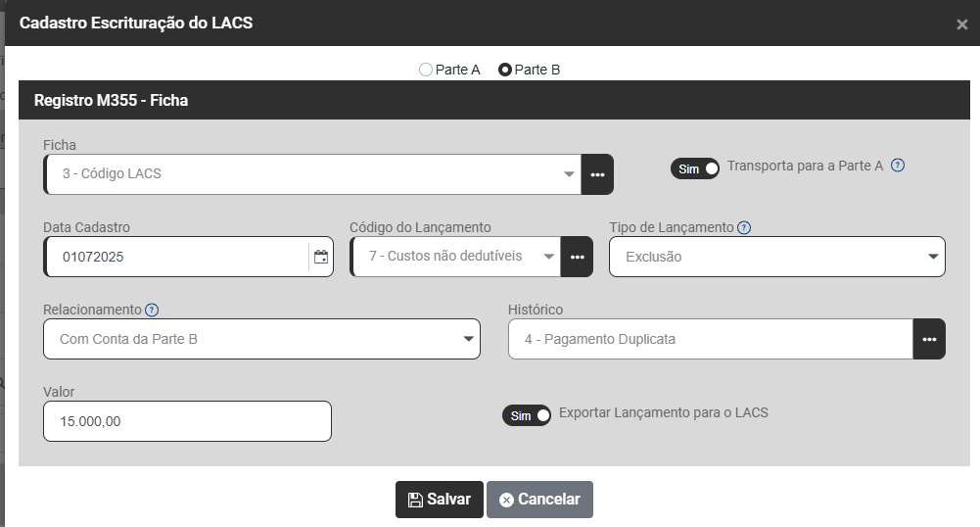Select the Parte A radio option

tap(426, 70)
